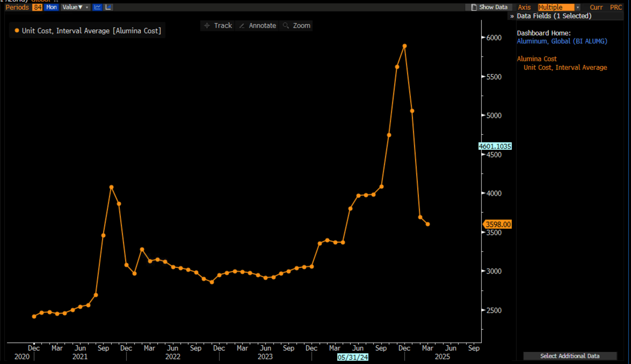Screen dimensions: 631x364
Task: Edit the Periods value 84 field
Action: click(x=37, y=7)
